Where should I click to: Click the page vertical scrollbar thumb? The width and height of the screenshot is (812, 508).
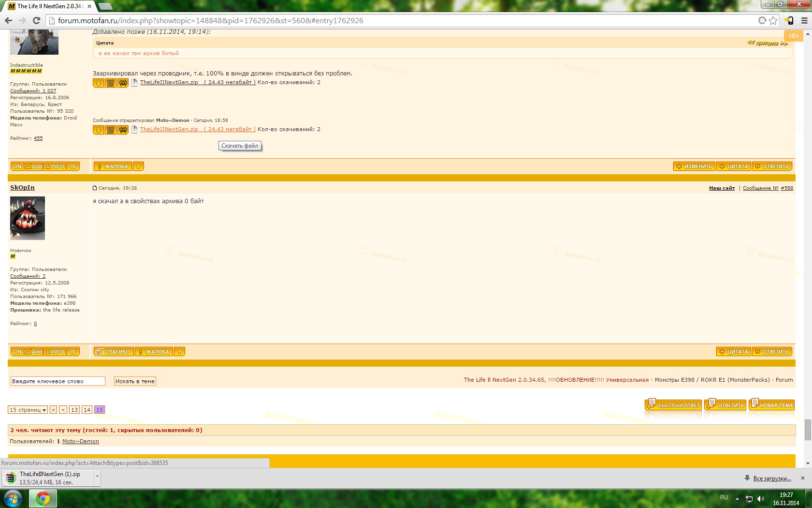(808, 430)
